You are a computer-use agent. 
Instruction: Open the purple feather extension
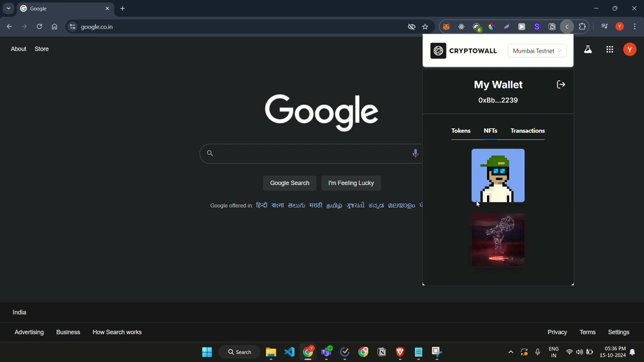pos(507,27)
